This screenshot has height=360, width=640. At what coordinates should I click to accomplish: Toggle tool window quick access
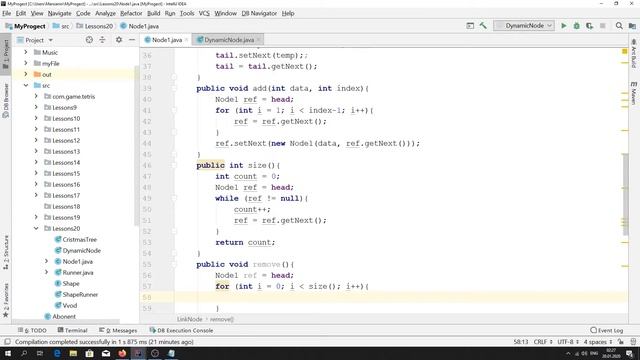pos(7,342)
